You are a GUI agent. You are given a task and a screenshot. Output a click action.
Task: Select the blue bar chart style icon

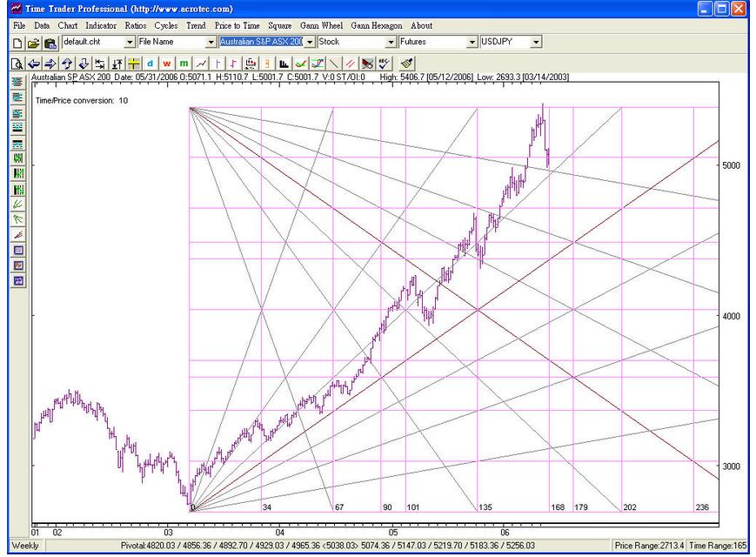217,64
